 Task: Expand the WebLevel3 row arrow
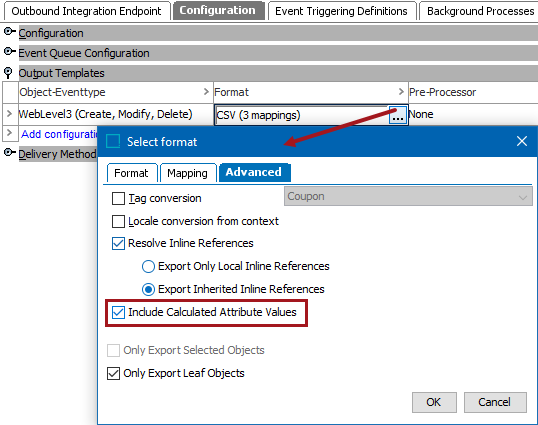pos(10,114)
